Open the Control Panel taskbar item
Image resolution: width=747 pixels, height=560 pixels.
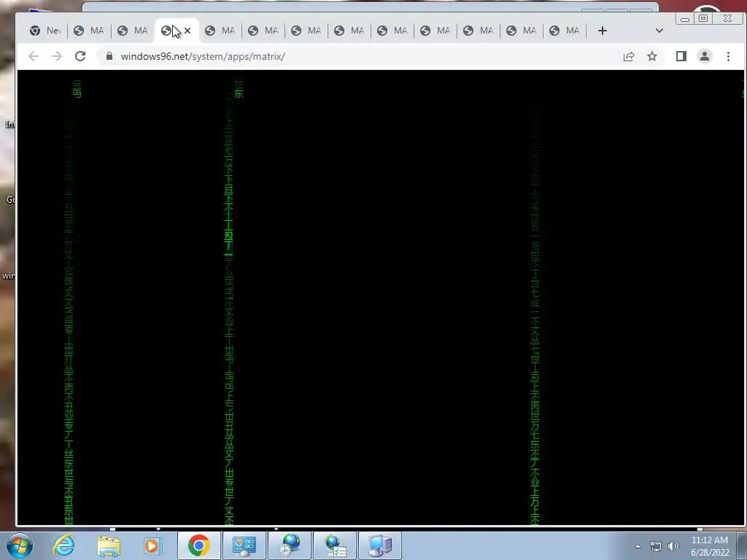[x=244, y=545]
